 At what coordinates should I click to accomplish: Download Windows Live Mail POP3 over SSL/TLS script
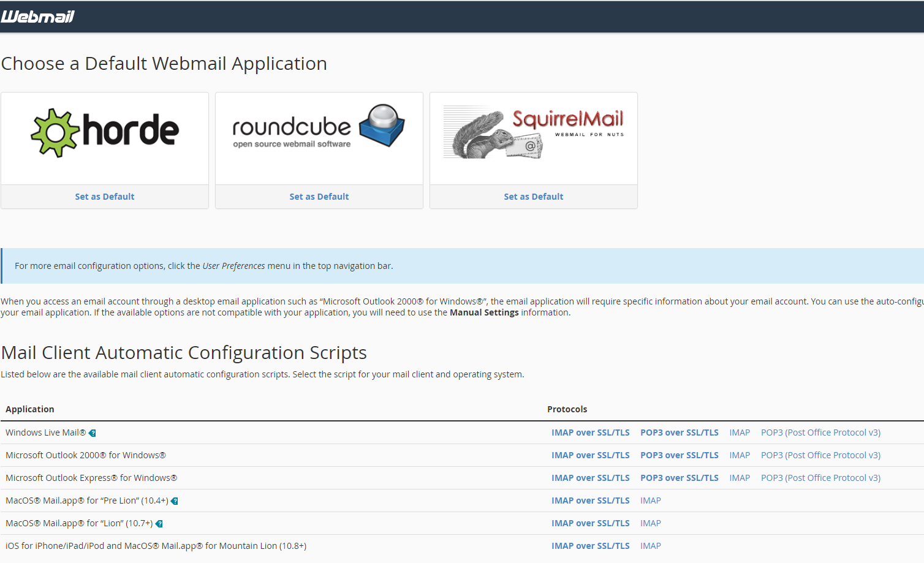point(680,433)
